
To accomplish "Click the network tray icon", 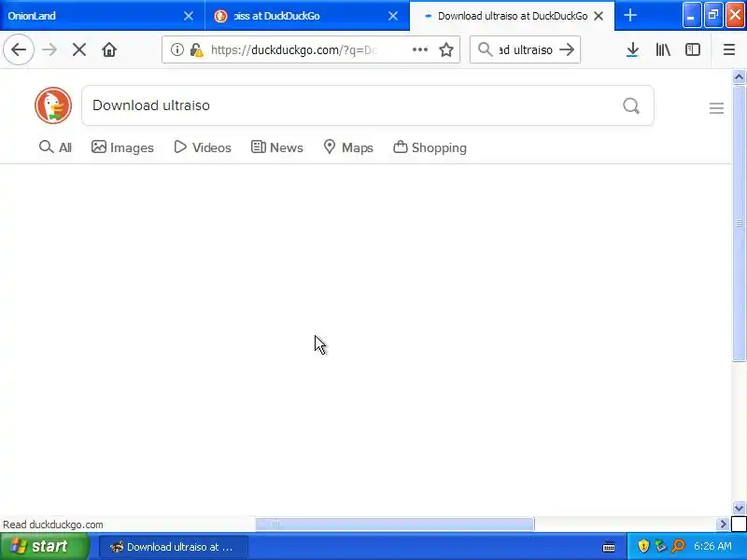I will [x=660, y=546].
